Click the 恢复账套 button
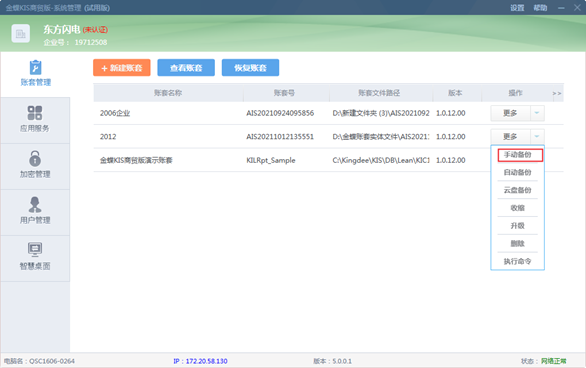The width and height of the screenshot is (586, 368). coord(250,68)
